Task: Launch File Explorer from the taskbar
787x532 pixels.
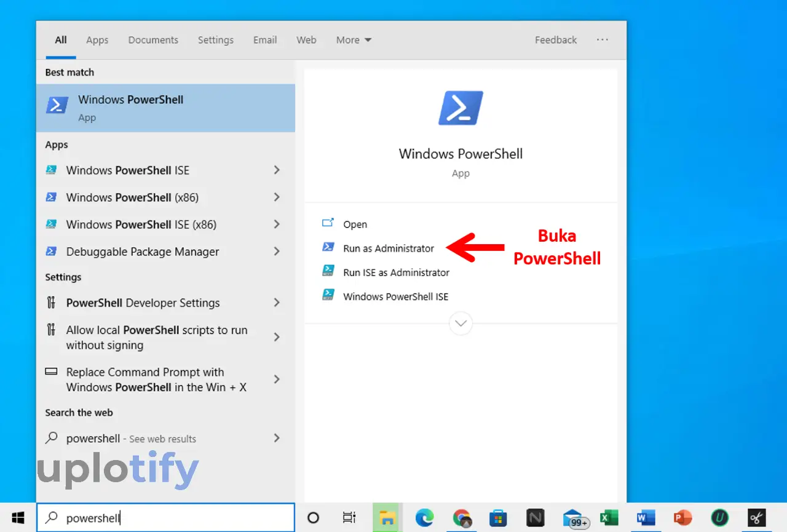Action: [x=387, y=518]
